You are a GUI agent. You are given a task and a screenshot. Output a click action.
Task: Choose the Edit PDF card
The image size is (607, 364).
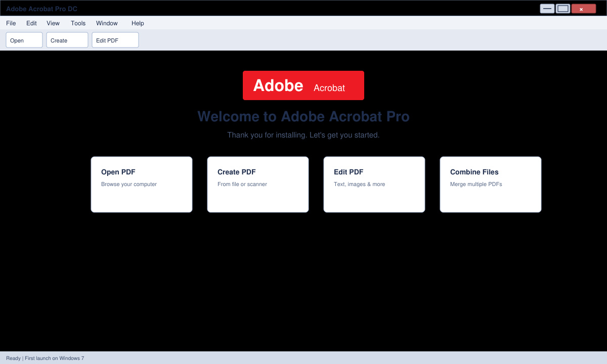374,185
